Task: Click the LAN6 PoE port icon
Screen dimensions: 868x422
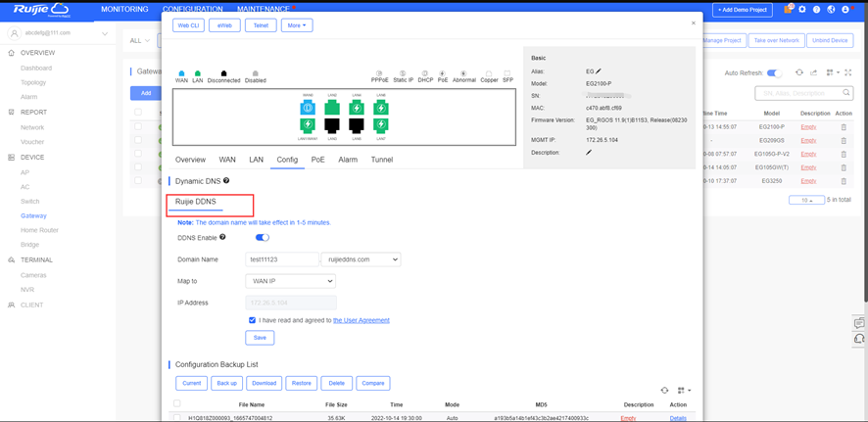Action: pos(381,108)
